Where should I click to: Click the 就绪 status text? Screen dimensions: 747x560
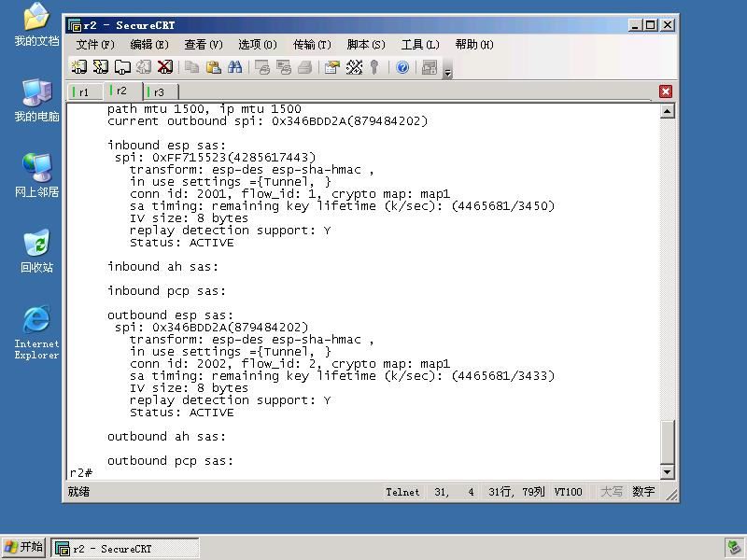click(x=78, y=492)
